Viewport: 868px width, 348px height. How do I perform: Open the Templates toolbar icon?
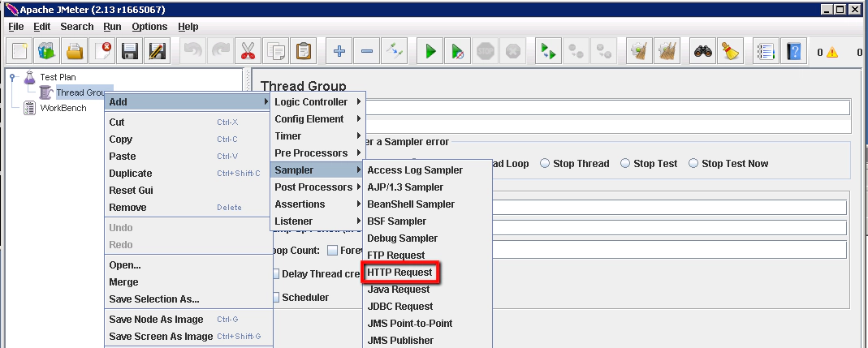[47, 51]
